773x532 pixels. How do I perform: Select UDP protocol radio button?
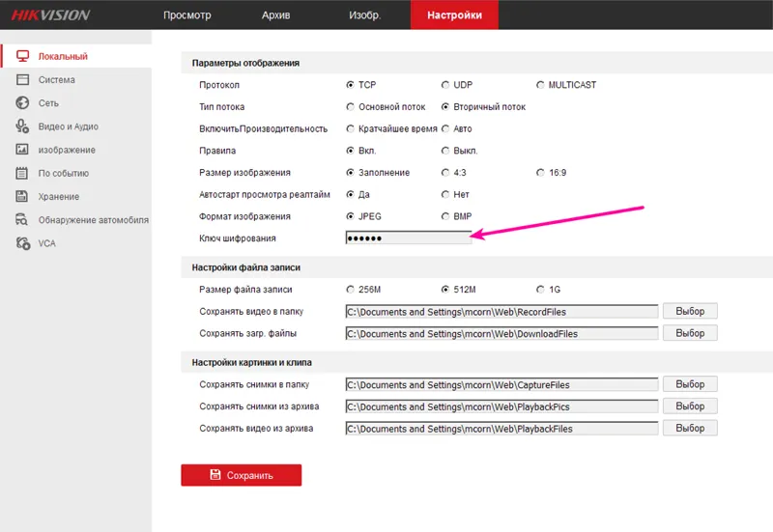tap(445, 85)
